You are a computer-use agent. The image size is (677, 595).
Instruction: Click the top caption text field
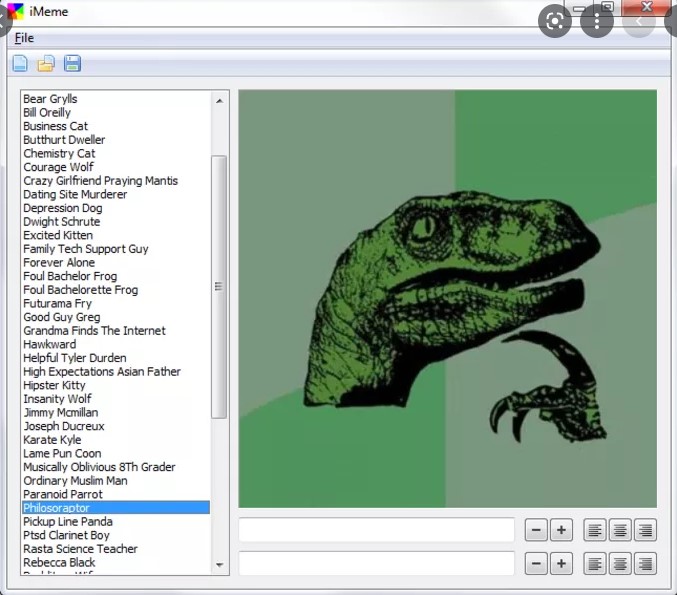376,530
